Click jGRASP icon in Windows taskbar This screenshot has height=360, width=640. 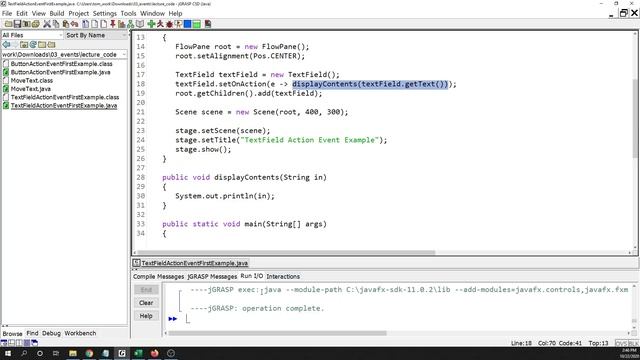[122, 353]
